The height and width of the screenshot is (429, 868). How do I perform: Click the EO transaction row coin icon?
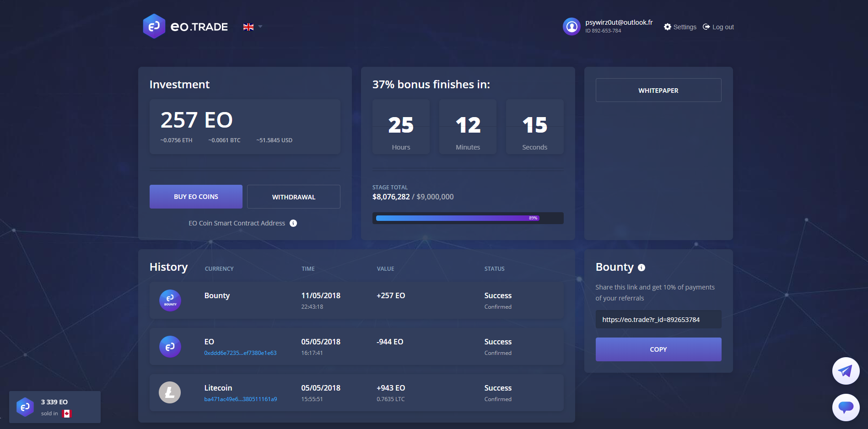coord(170,347)
